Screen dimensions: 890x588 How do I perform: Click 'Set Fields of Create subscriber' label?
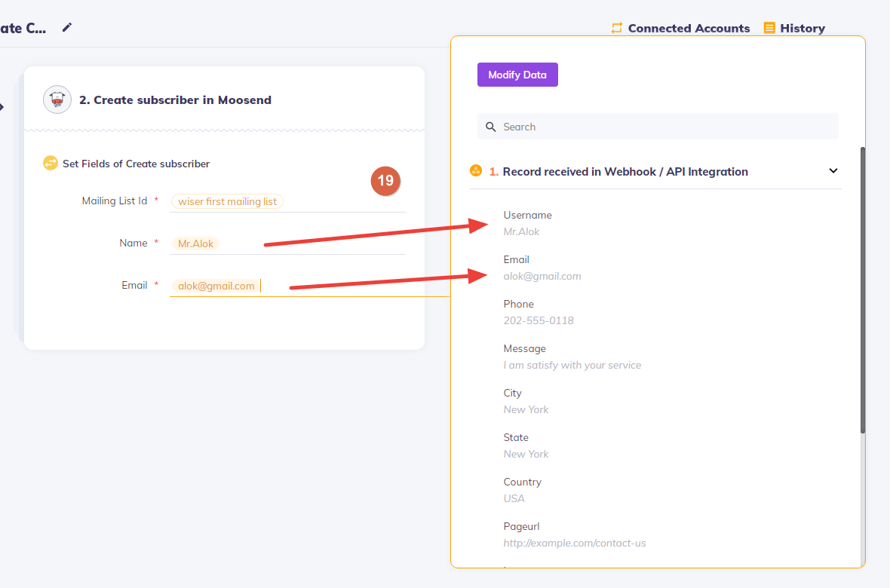coord(137,164)
